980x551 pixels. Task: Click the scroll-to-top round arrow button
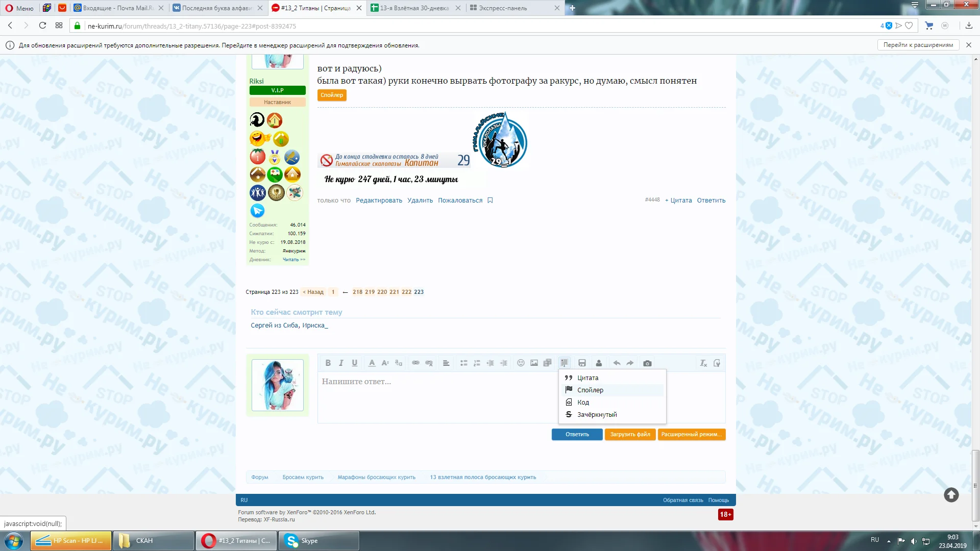(x=951, y=495)
